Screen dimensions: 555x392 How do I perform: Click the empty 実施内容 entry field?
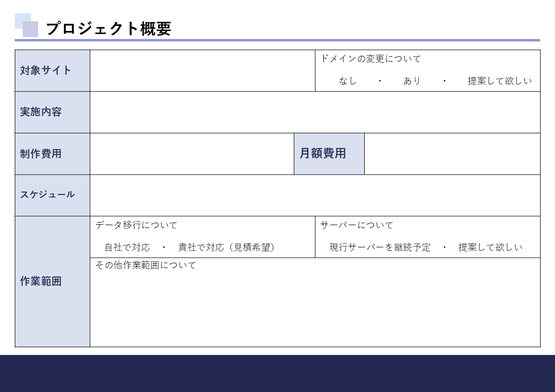[x=315, y=112]
